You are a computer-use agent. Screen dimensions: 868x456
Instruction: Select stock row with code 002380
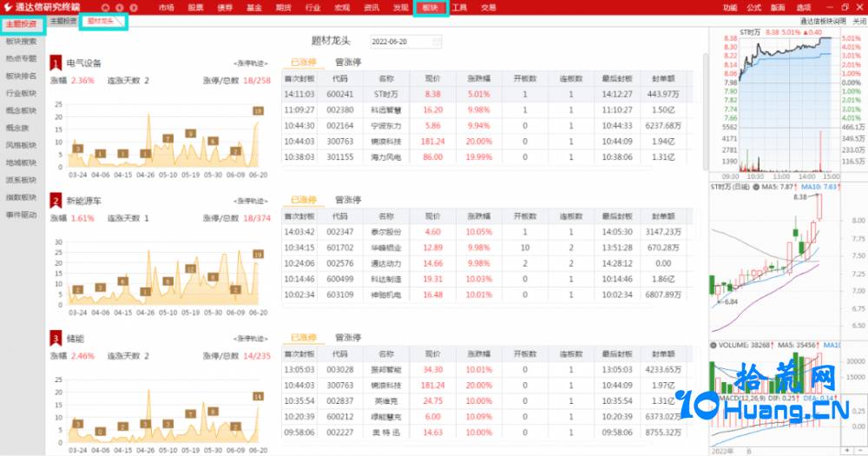point(487,109)
